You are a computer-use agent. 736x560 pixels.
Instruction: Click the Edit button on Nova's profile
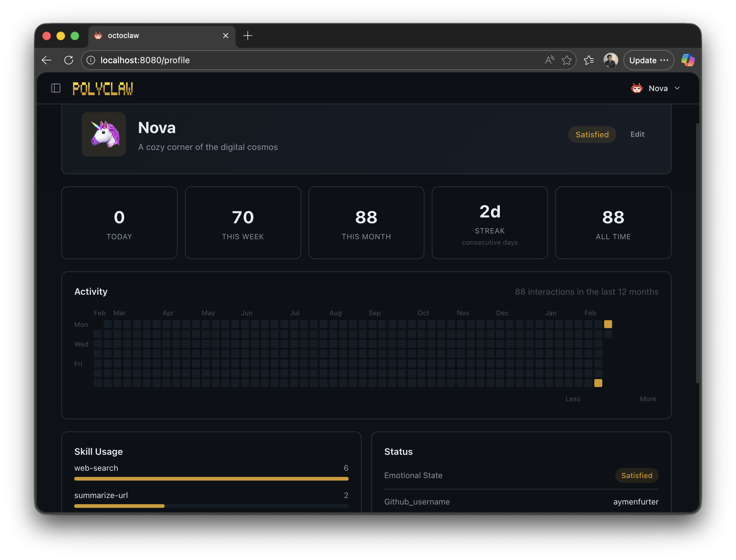pos(637,134)
